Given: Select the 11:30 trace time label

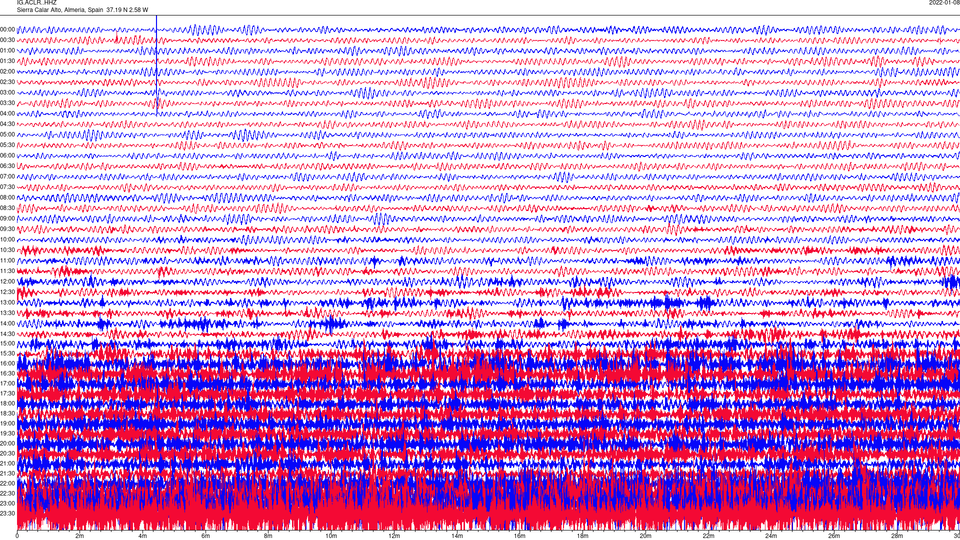Looking at the screenshot, I should coord(7,271).
